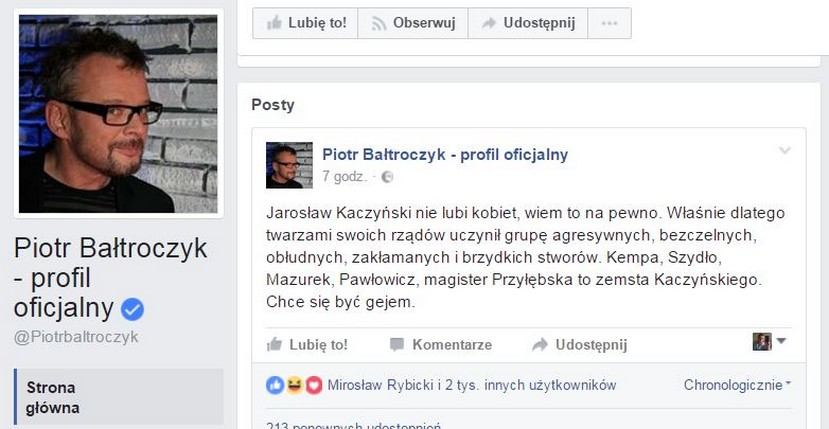This screenshot has width=829, height=429.
Task: Open the Piotr Bałtroczyk post author link
Action: point(445,154)
